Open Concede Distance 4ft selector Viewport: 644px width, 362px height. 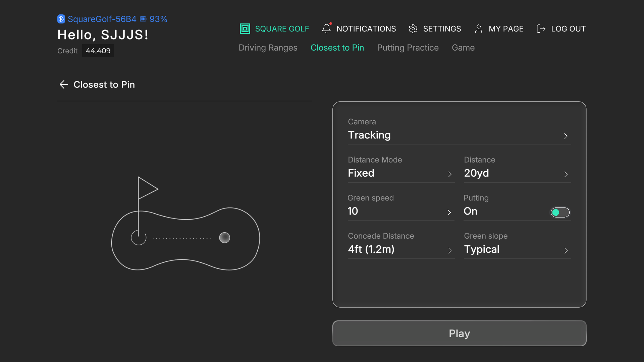[x=401, y=245]
